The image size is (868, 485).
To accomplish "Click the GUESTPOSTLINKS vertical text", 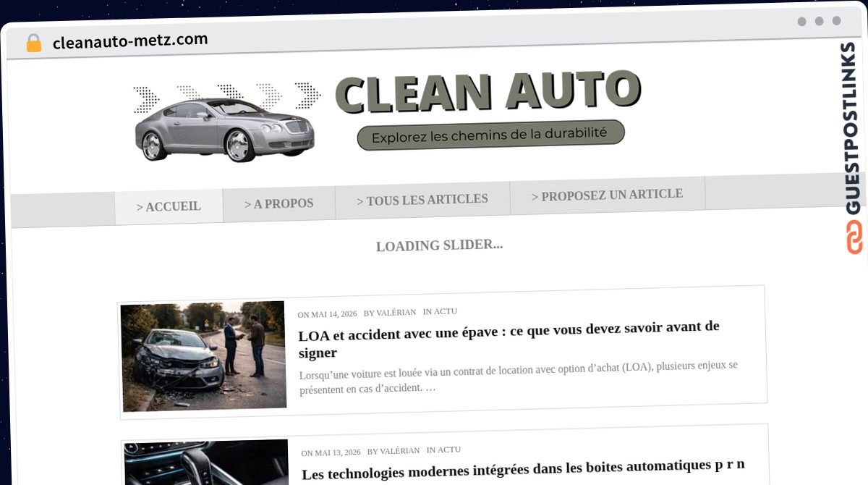I will (851, 128).
